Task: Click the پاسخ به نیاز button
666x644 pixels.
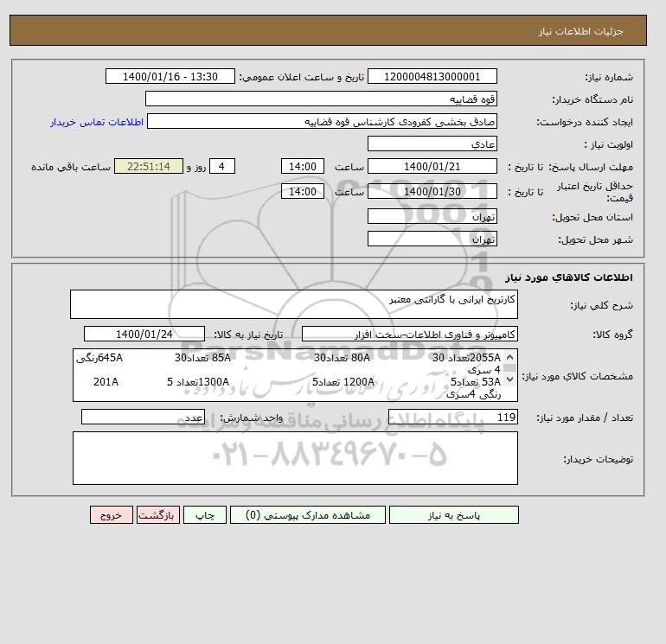Action: (x=453, y=514)
